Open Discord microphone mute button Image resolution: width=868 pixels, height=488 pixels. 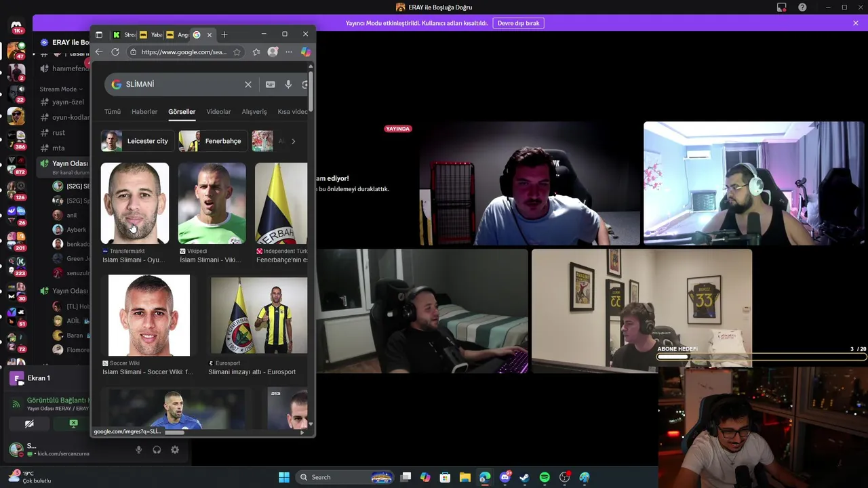(138, 449)
